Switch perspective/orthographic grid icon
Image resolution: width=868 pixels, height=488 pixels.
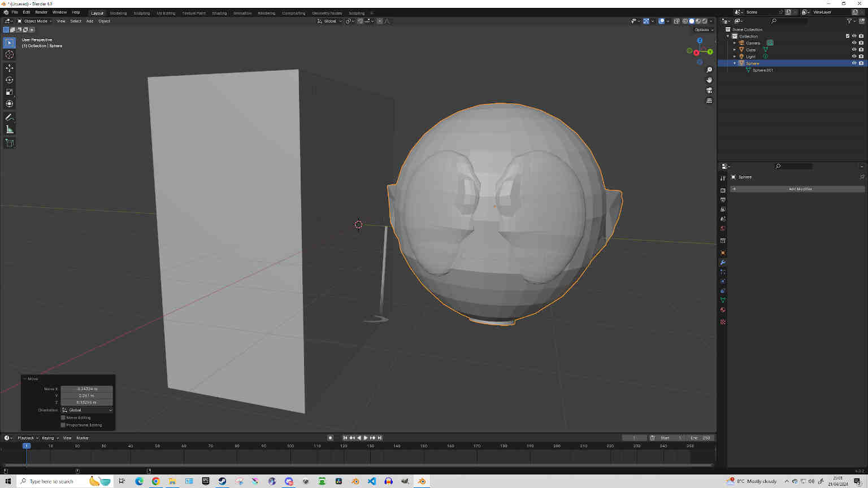pyautogui.click(x=709, y=101)
